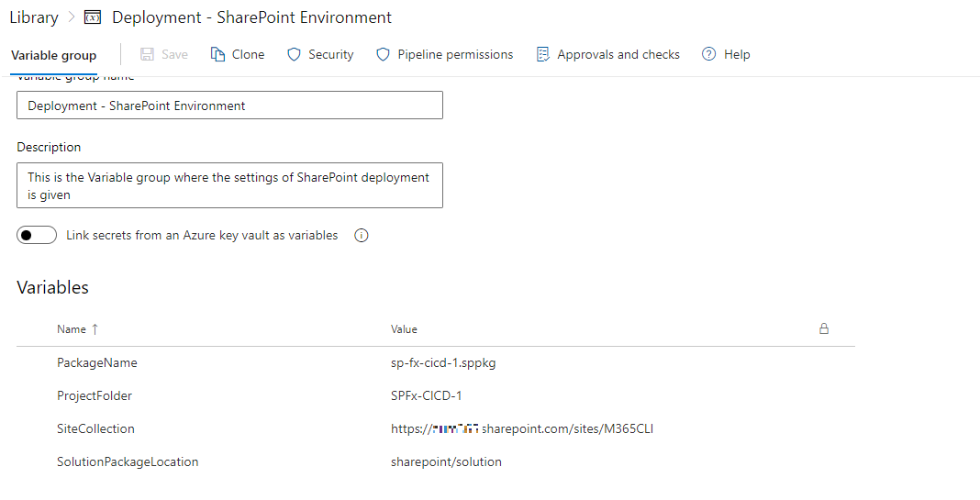Sort variables by the Name column header
Screen dimensions: 980x500
click(72, 329)
